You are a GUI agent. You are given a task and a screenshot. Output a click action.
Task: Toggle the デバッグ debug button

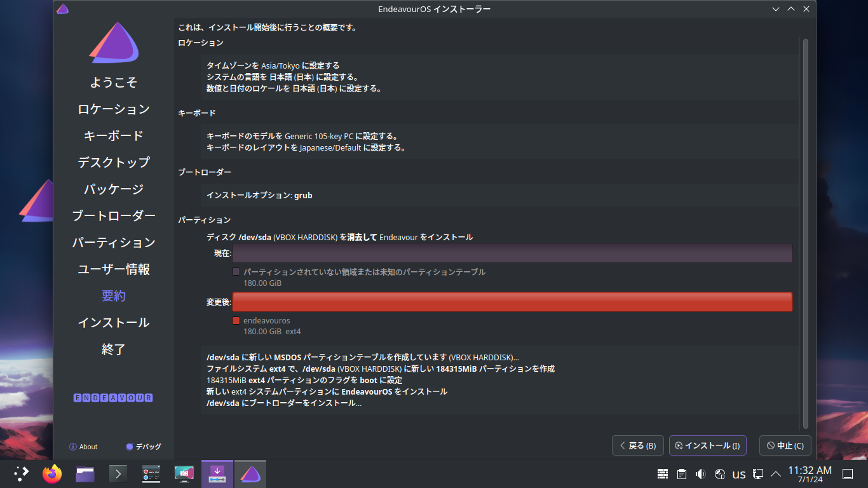click(144, 447)
